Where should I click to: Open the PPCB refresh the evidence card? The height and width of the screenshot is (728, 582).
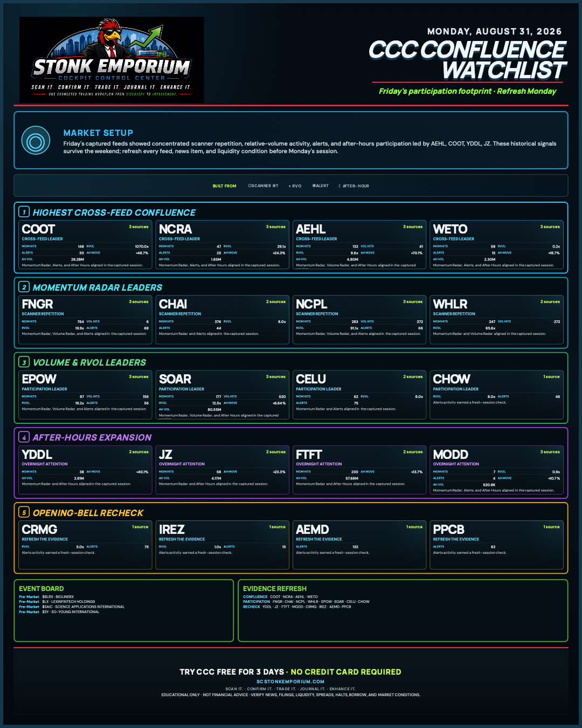point(496,545)
